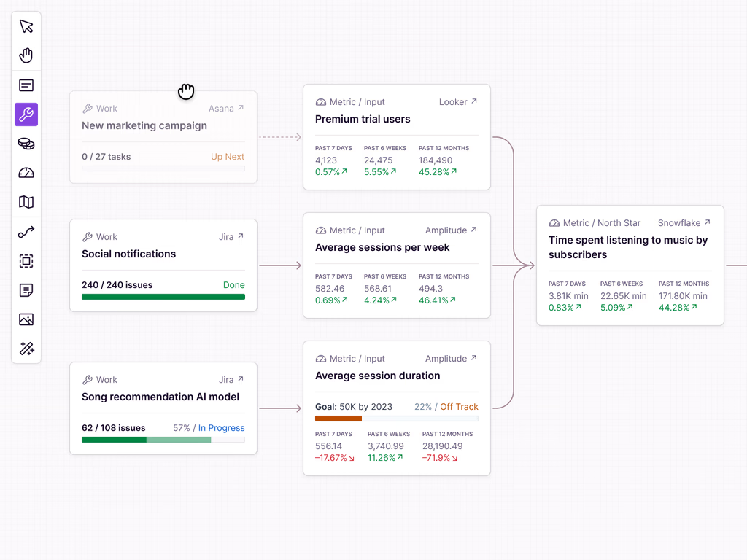Open Looker link on Premium trial users
747x560 pixels.
pyautogui.click(x=458, y=102)
